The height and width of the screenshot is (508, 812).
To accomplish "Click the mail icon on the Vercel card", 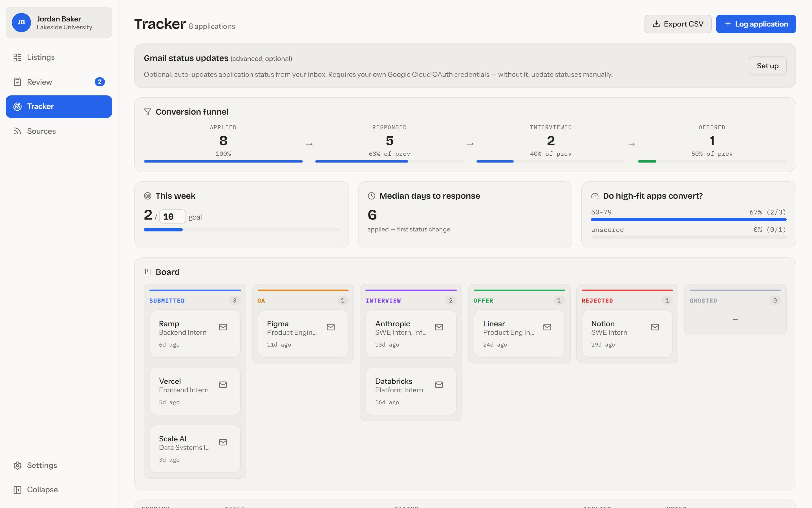I will (223, 384).
